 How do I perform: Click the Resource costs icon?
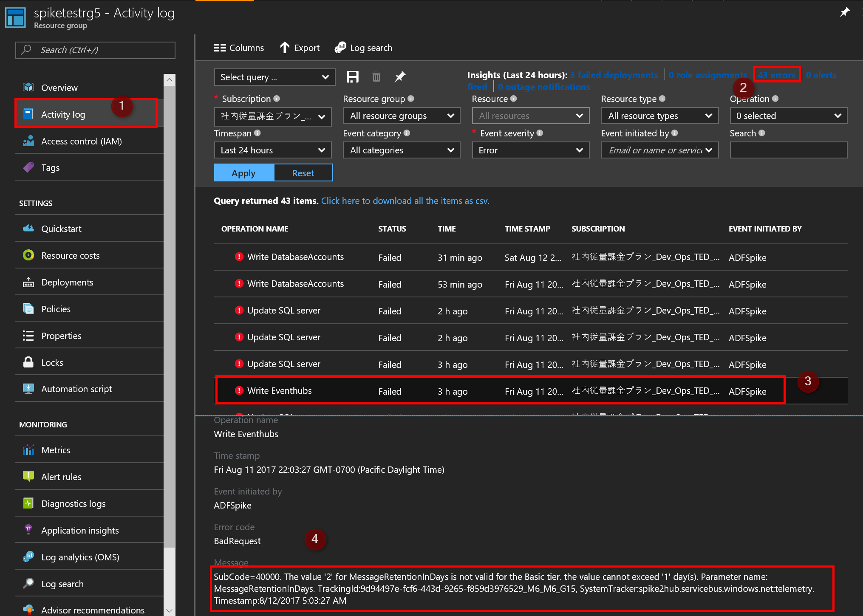[x=28, y=255]
